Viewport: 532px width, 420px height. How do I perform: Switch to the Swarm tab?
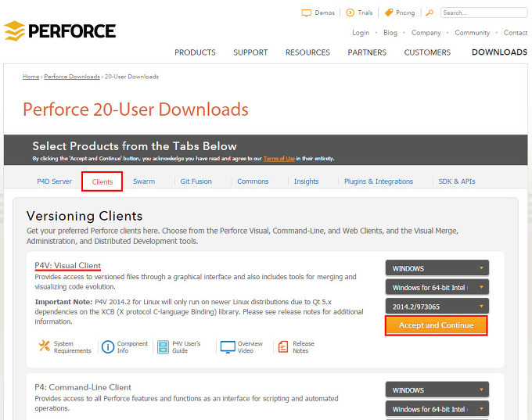[144, 181]
